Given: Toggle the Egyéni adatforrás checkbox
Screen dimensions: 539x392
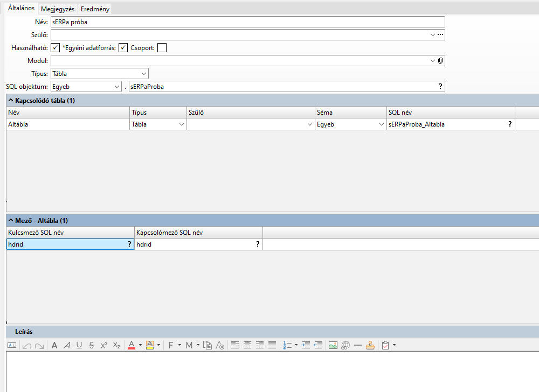Looking at the screenshot, I should 123,48.
